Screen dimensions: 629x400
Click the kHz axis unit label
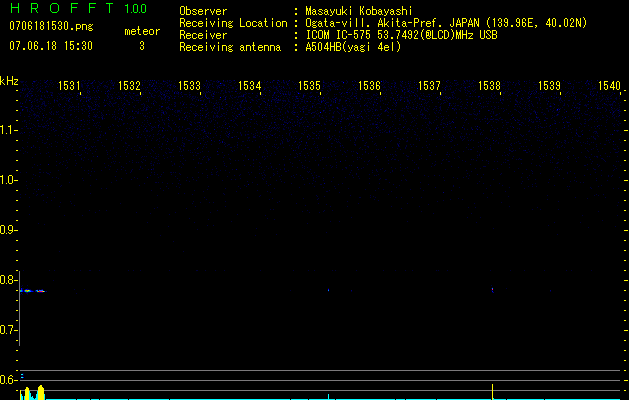click(x=9, y=81)
